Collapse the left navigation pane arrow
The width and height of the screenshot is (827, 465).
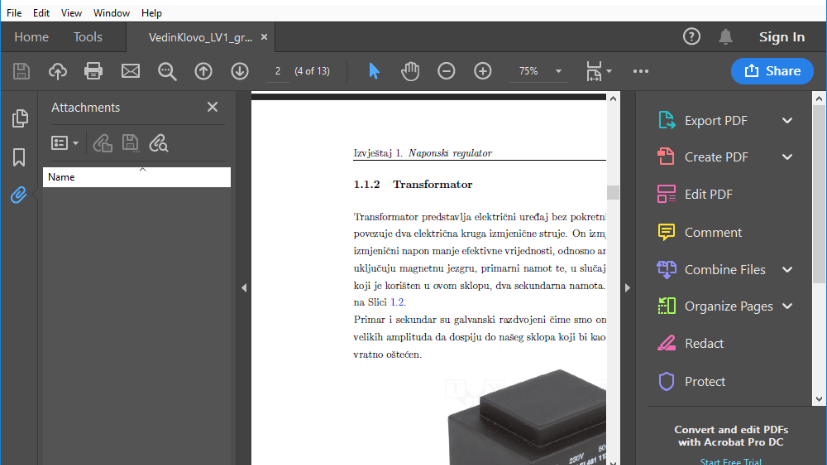tap(244, 288)
